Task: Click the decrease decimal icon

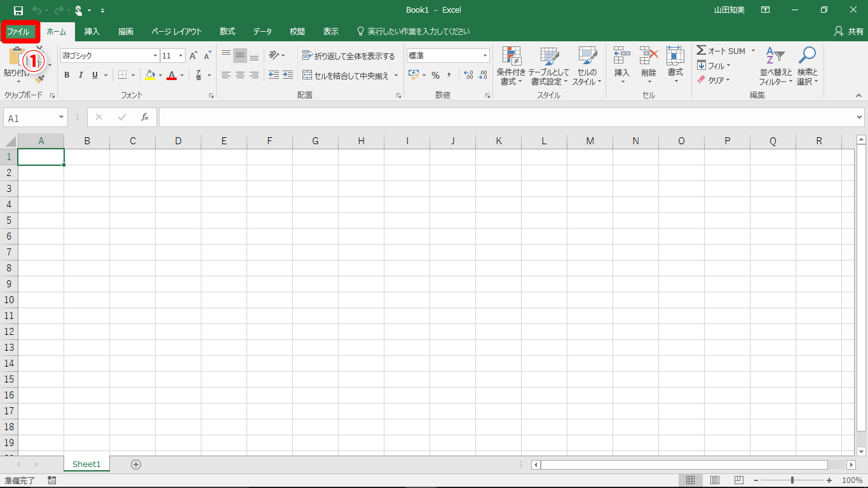Action: (x=483, y=75)
